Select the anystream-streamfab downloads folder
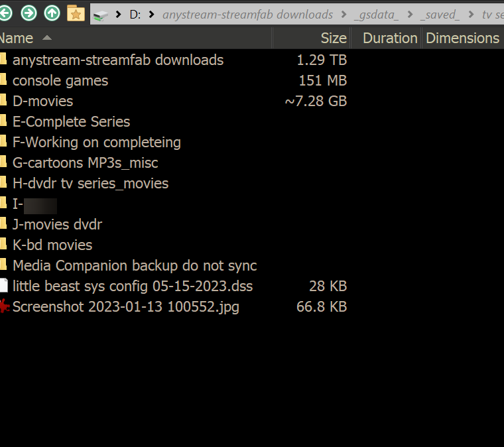The width and height of the screenshot is (504, 447). [x=117, y=60]
